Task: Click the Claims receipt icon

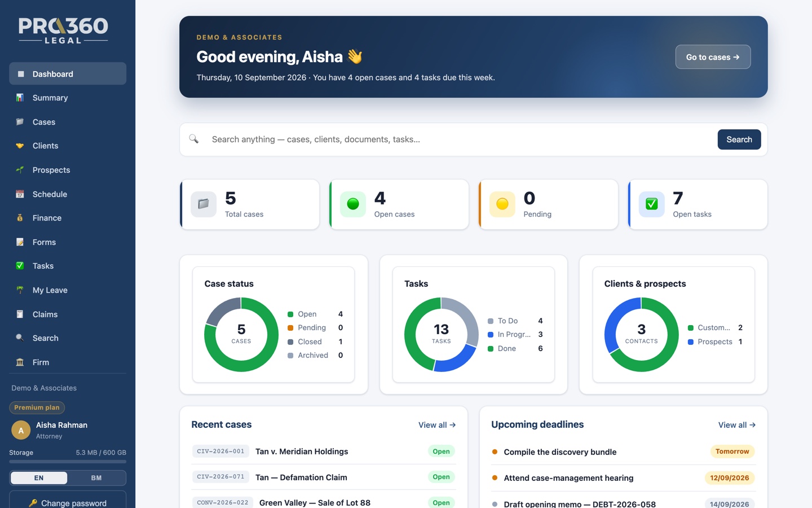Action: tap(20, 314)
